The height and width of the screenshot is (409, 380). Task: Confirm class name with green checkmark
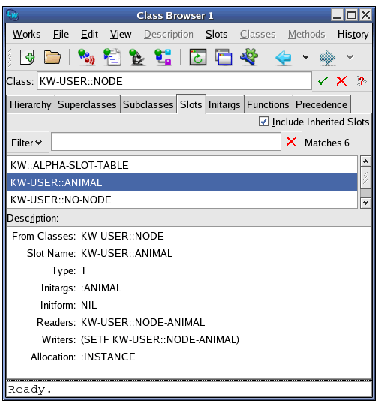[323, 81]
